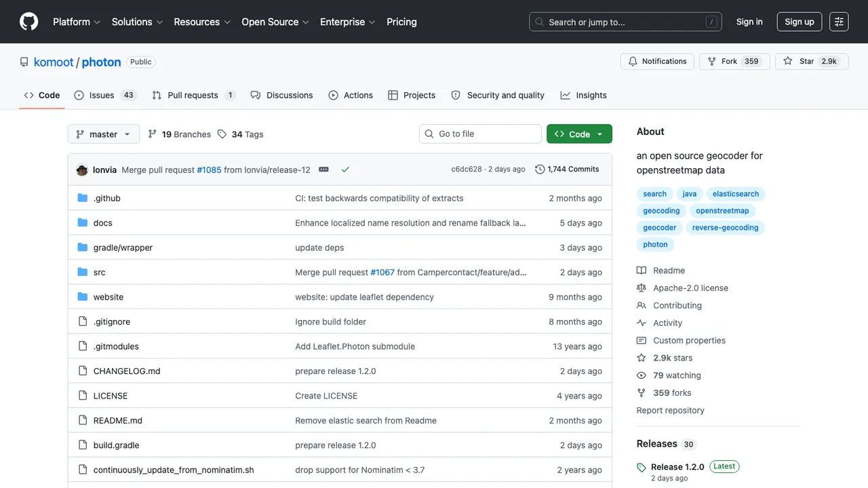Go to the Discussions tab

coord(281,96)
